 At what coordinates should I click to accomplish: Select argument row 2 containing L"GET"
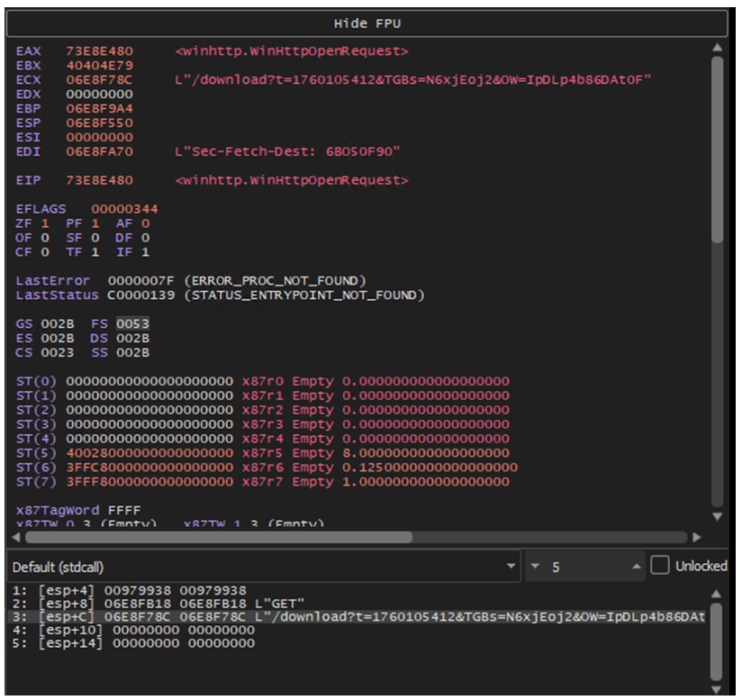(162, 603)
